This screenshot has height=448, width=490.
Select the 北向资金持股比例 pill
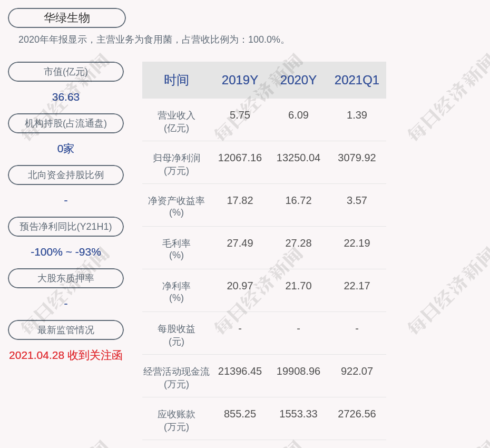(66, 175)
